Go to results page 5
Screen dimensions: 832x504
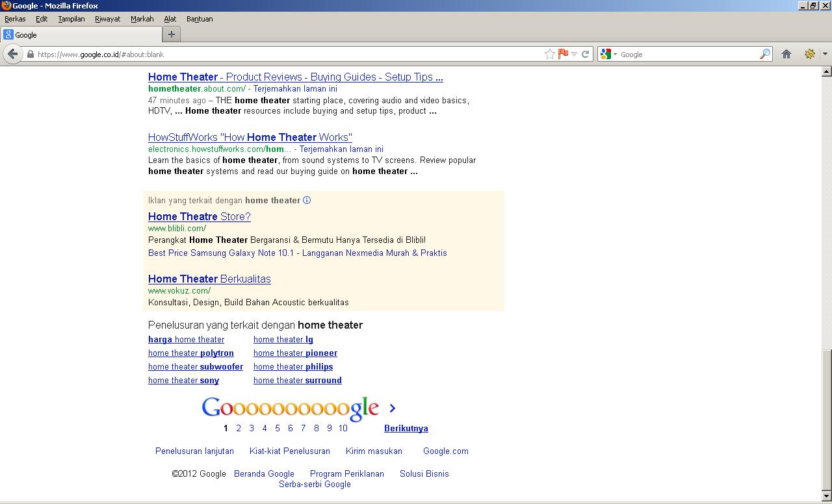(278, 428)
